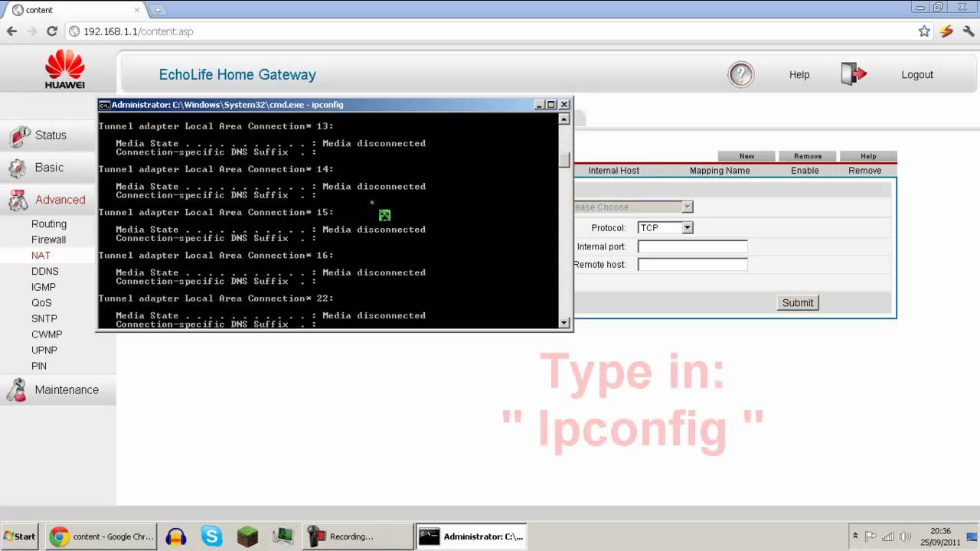980x551 pixels.
Task: Click the Internal Host column header
Action: pos(614,171)
